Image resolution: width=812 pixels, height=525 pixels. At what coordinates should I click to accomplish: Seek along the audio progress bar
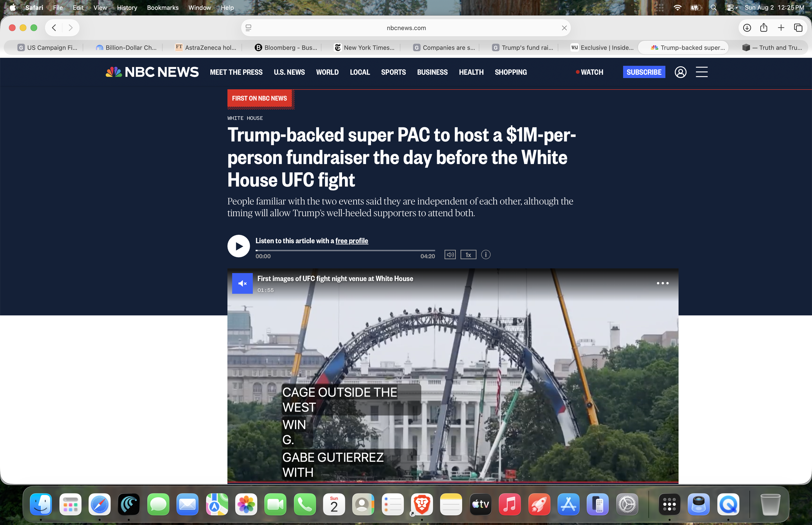click(x=345, y=250)
